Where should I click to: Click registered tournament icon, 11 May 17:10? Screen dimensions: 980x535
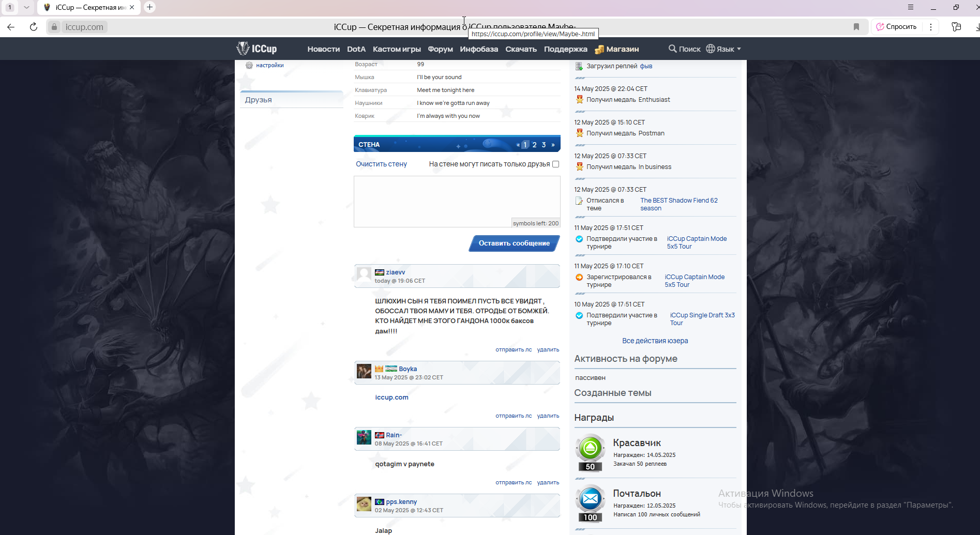pyautogui.click(x=579, y=277)
